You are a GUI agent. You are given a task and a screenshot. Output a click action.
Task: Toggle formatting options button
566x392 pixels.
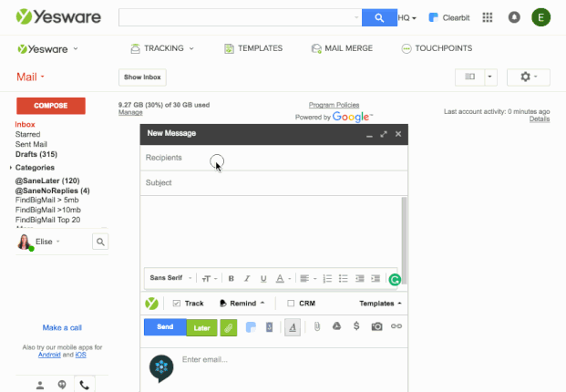pos(293,327)
